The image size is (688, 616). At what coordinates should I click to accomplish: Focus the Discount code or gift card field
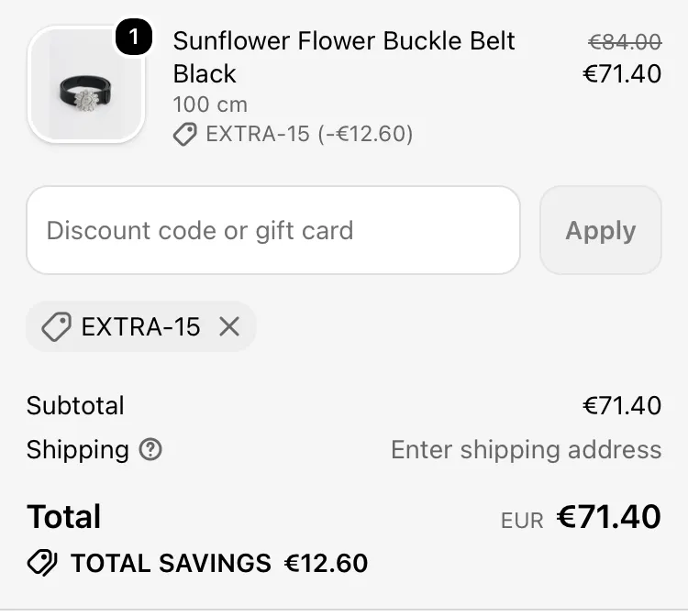273,231
